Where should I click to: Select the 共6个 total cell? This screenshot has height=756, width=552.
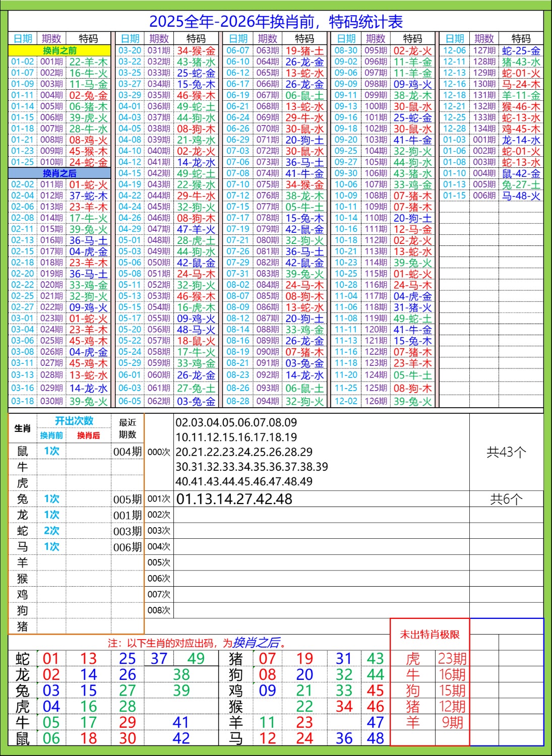coord(506,499)
